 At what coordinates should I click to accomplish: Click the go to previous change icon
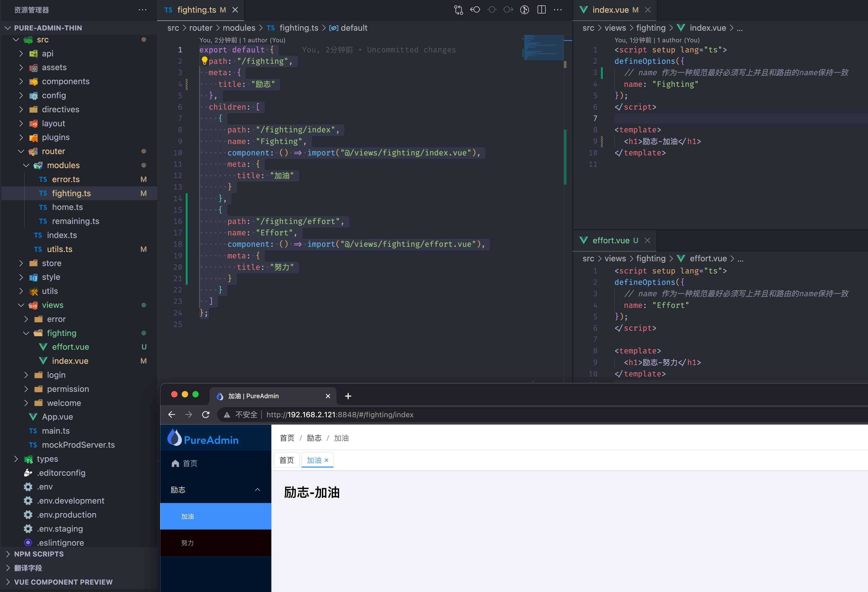(475, 10)
